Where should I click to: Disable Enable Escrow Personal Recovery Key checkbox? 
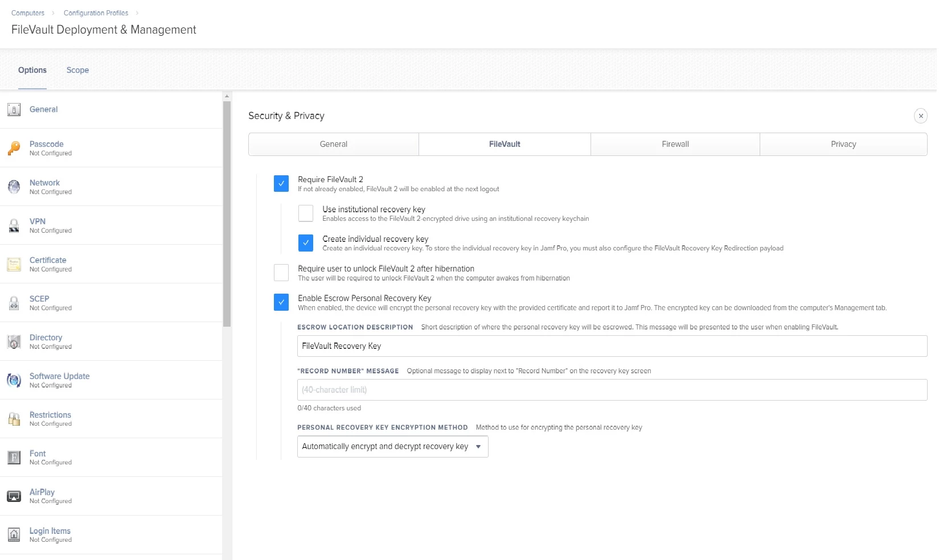tap(281, 302)
